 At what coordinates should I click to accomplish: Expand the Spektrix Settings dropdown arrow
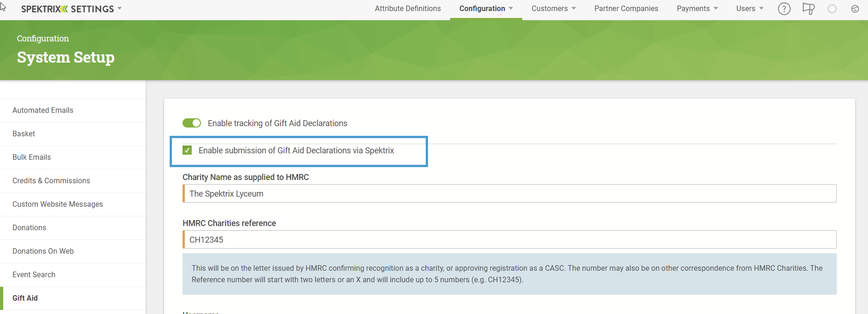(x=120, y=8)
